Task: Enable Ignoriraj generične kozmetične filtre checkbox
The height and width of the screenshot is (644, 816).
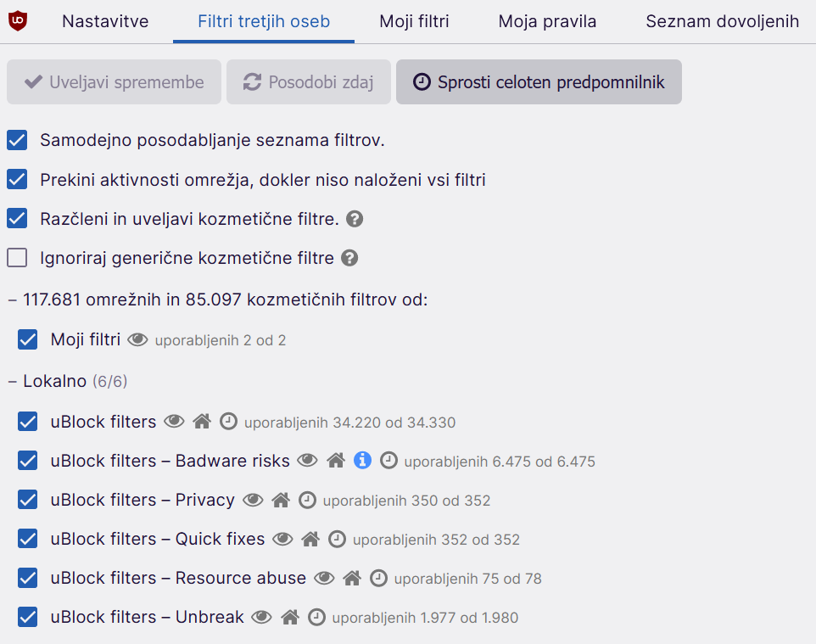Action: [x=17, y=258]
